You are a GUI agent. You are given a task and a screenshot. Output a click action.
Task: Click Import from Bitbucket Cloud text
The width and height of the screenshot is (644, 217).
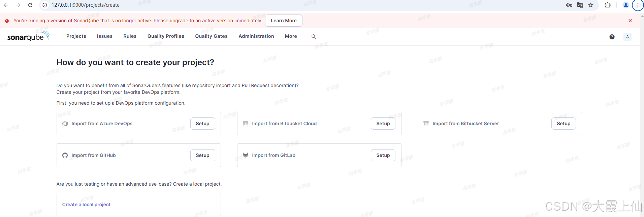[x=284, y=124]
